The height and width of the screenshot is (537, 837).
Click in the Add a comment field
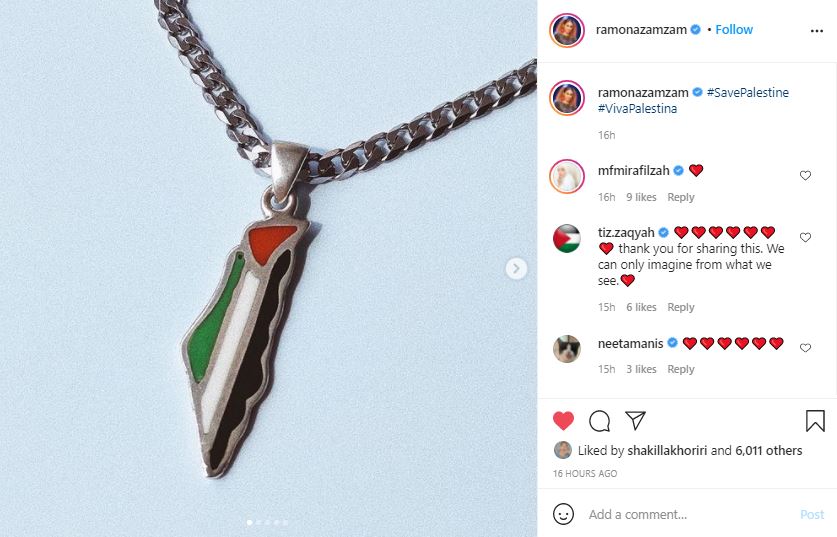point(689,515)
